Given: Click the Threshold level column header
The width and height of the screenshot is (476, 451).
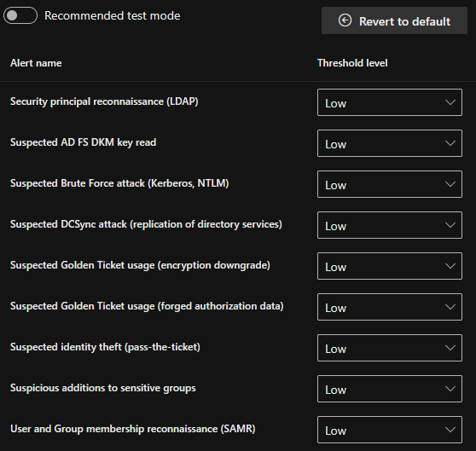Looking at the screenshot, I should [x=352, y=63].
